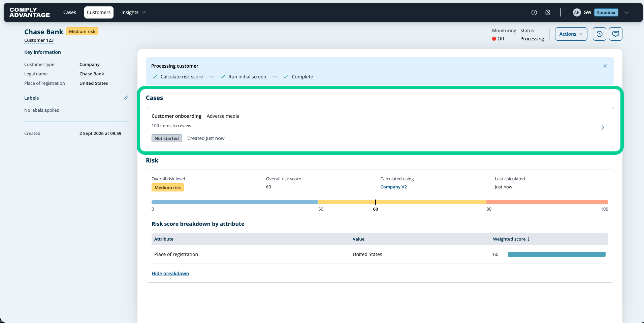Click the Overall risk score value 60
This screenshot has height=323, width=644.
point(268,187)
